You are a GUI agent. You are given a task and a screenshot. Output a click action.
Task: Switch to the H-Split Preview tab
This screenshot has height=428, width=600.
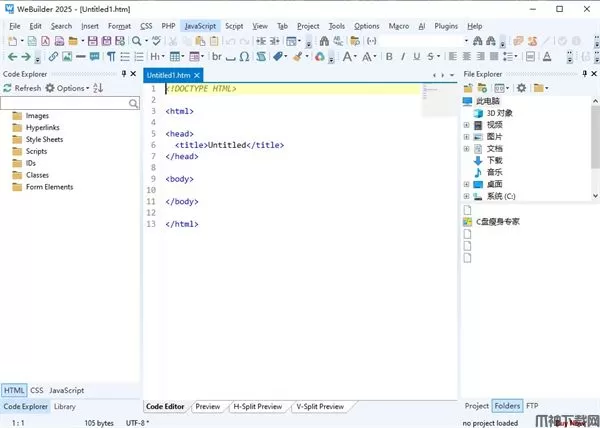257,407
